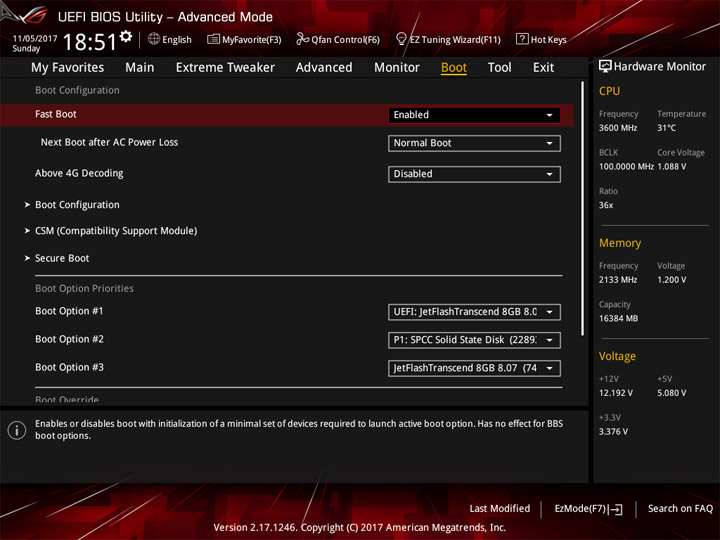This screenshot has height=540, width=720.
Task: Click the vertical scrollbar of the settings list
Action: click(x=582, y=210)
